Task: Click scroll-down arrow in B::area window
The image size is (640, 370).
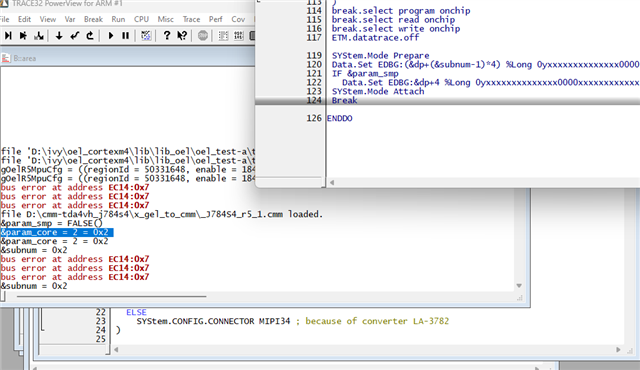Action: [x=519, y=286]
